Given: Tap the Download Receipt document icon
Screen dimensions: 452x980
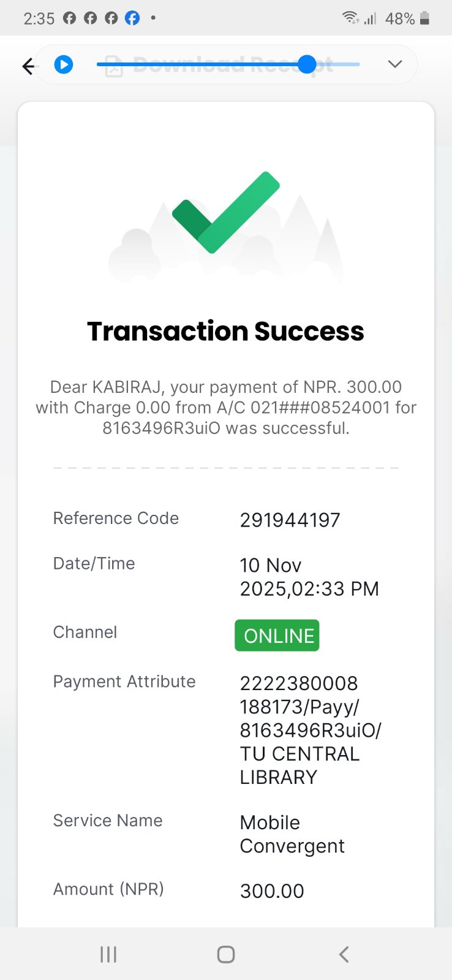Looking at the screenshot, I should 114,66.
